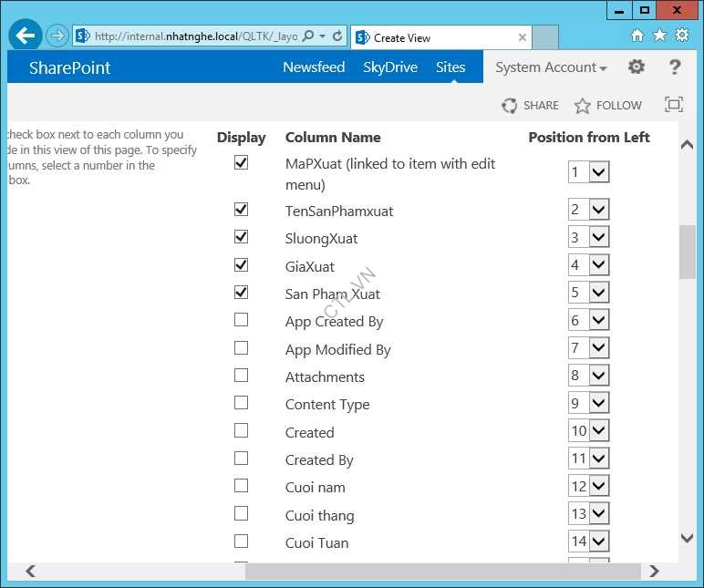Screen dimensions: 704x588
Task: Click the refresh icon in address bar
Action: 337,36
